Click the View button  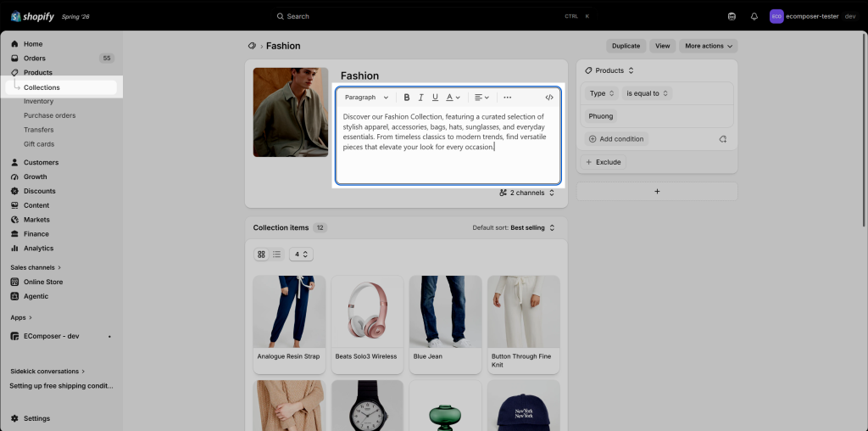click(663, 46)
